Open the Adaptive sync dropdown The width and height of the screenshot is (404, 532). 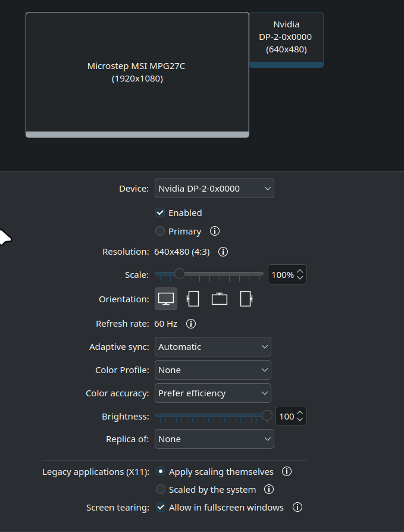(212, 347)
